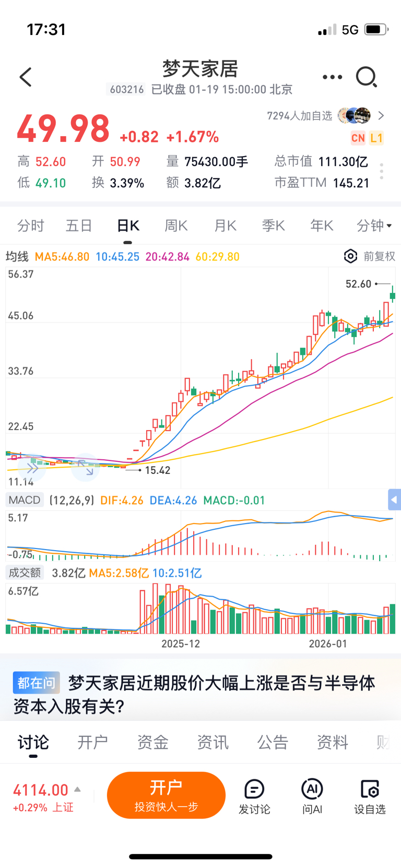This screenshot has height=868, width=401.
Task: Select the 五日 chart tab
Action: (x=79, y=225)
